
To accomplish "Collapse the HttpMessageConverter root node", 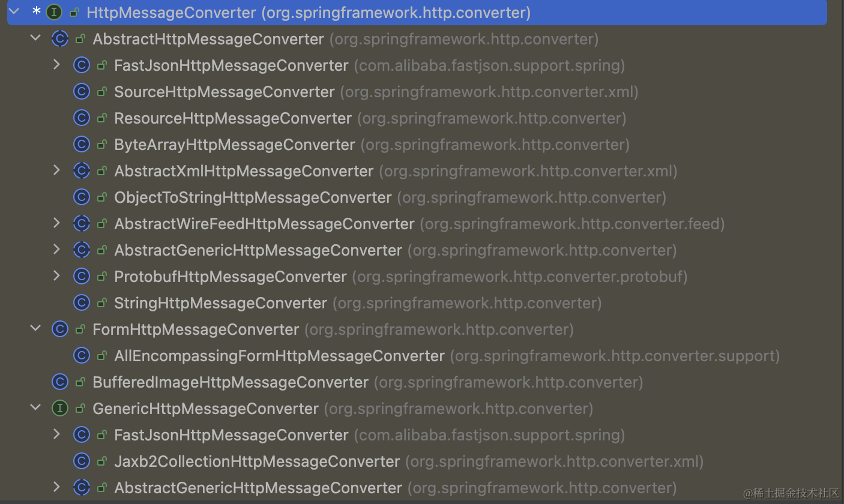I will coord(13,11).
